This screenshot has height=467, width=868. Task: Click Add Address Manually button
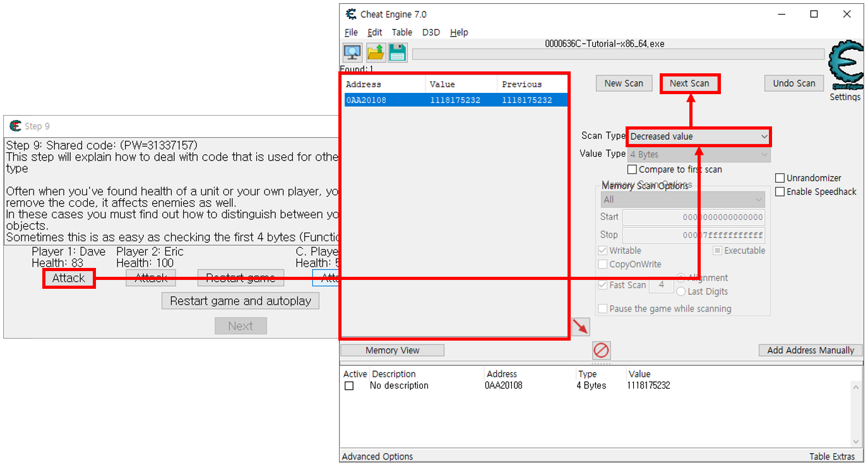(811, 350)
